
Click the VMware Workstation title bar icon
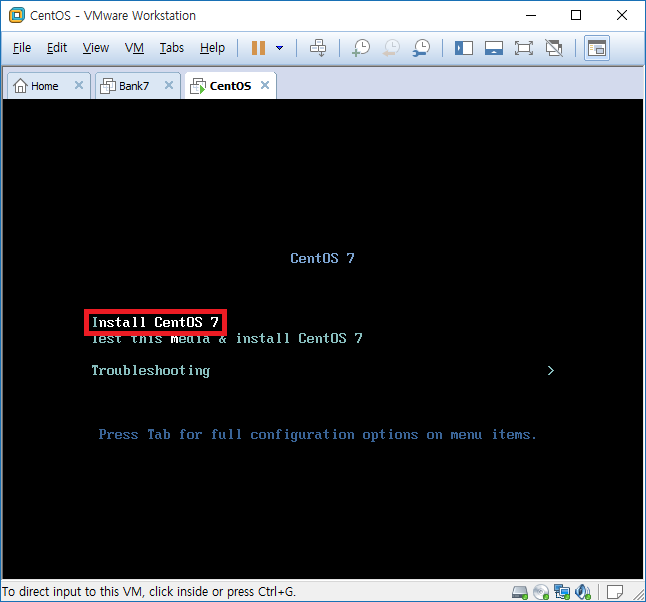[17, 16]
